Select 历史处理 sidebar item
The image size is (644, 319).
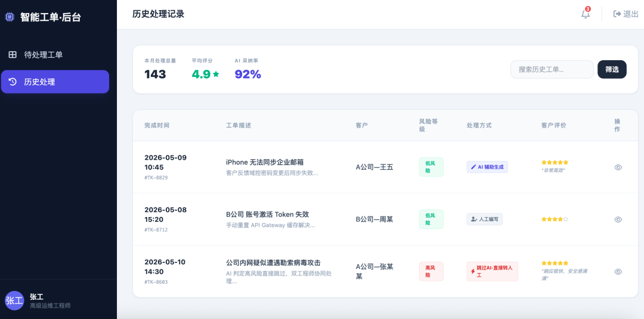pyautogui.click(x=55, y=82)
